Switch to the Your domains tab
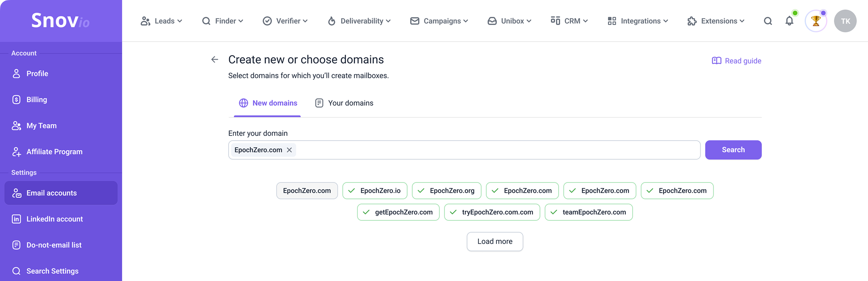 344,103
